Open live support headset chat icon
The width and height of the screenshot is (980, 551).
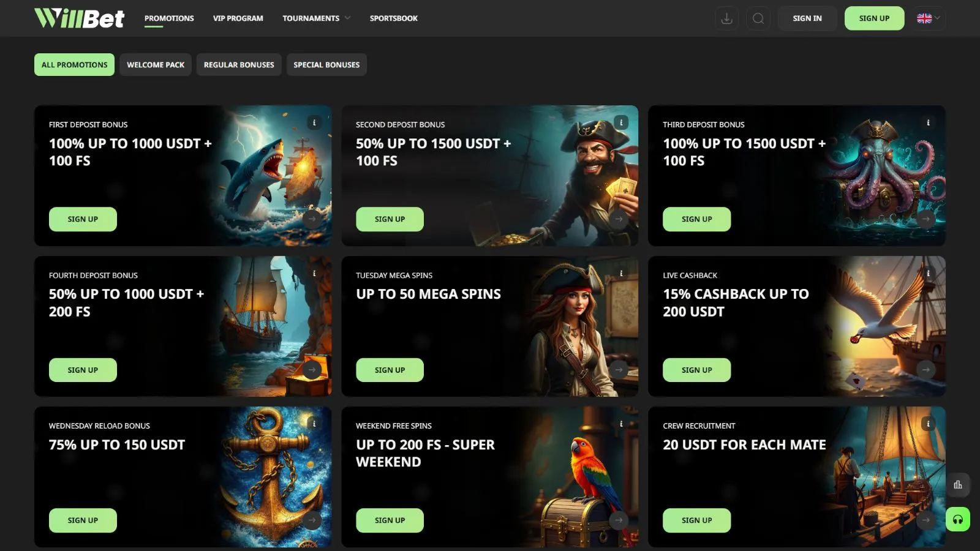coord(957,520)
